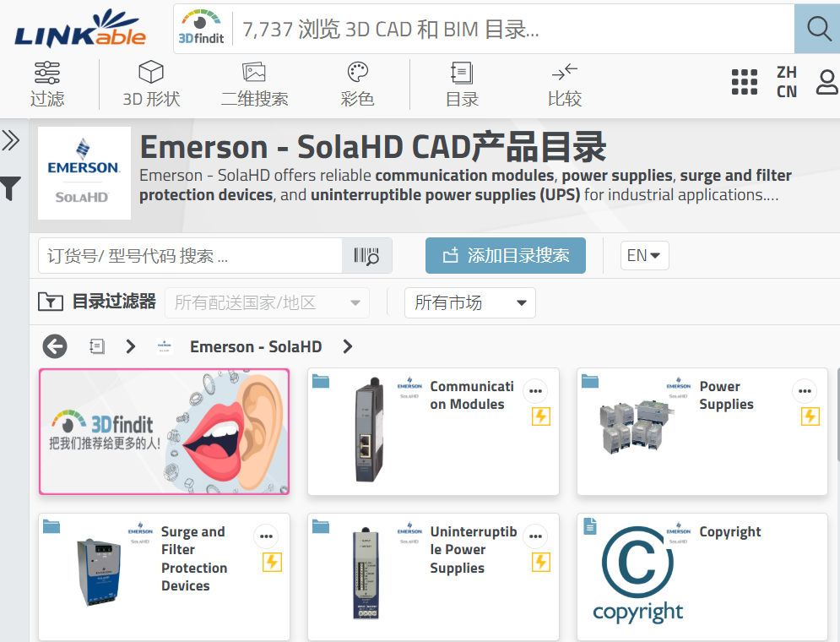Click folder icon on Uninterruptible Power card
Image resolution: width=840 pixels, height=642 pixels.
[320, 526]
